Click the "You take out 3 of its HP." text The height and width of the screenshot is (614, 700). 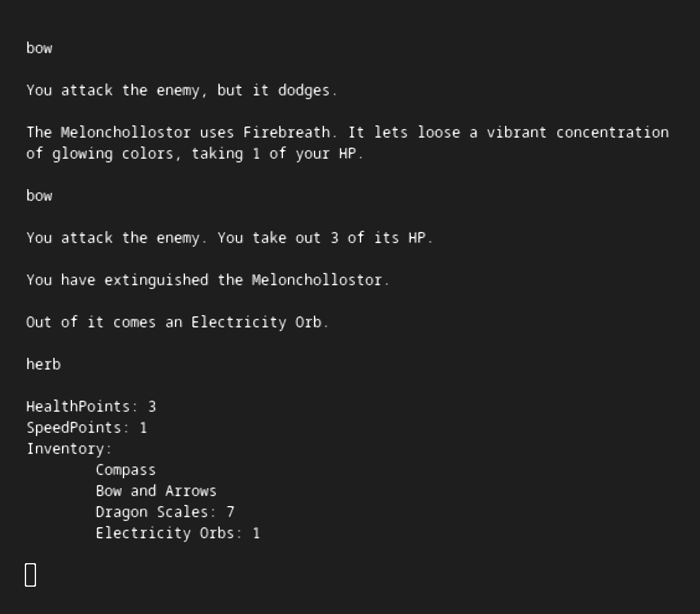(x=325, y=238)
